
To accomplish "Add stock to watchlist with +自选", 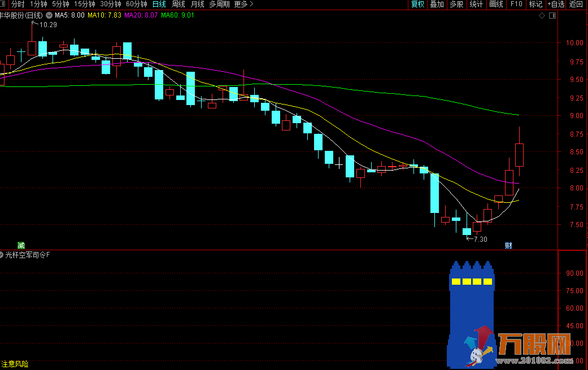I will pos(556,4).
